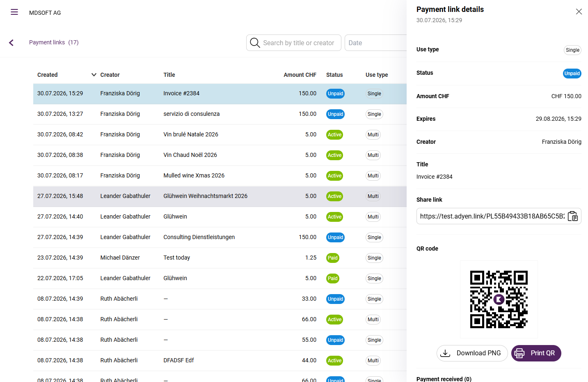Click the search magnifier icon
588x382 pixels.
coord(255,43)
